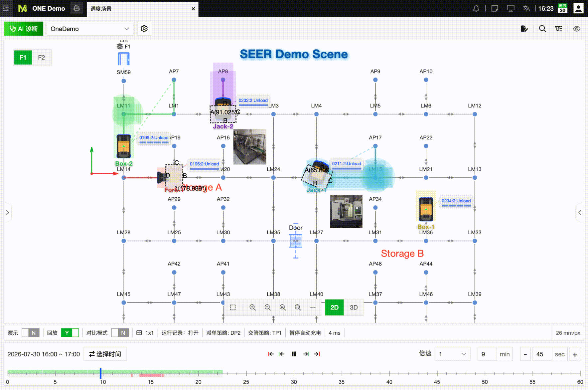Open the notifications bell

[476, 8]
